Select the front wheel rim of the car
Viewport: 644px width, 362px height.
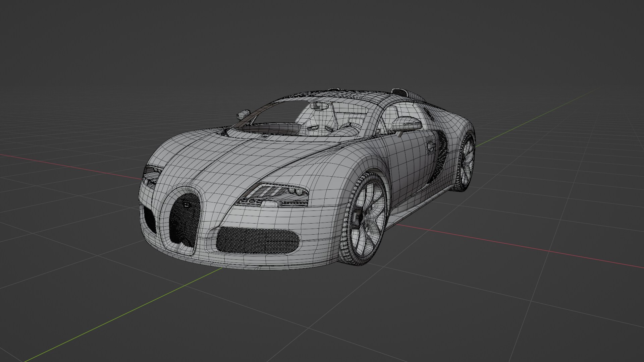tap(368, 219)
